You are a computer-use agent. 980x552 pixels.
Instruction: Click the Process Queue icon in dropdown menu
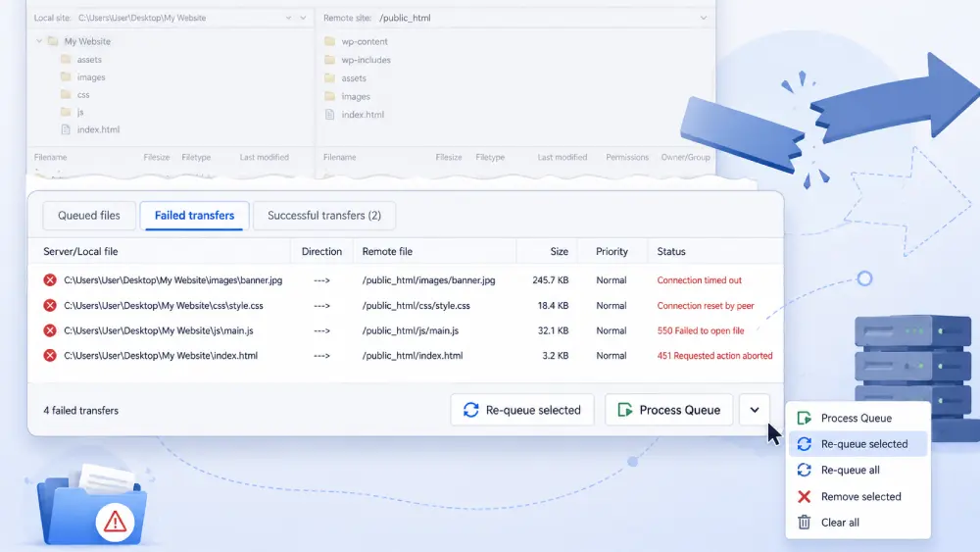click(x=805, y=419)
